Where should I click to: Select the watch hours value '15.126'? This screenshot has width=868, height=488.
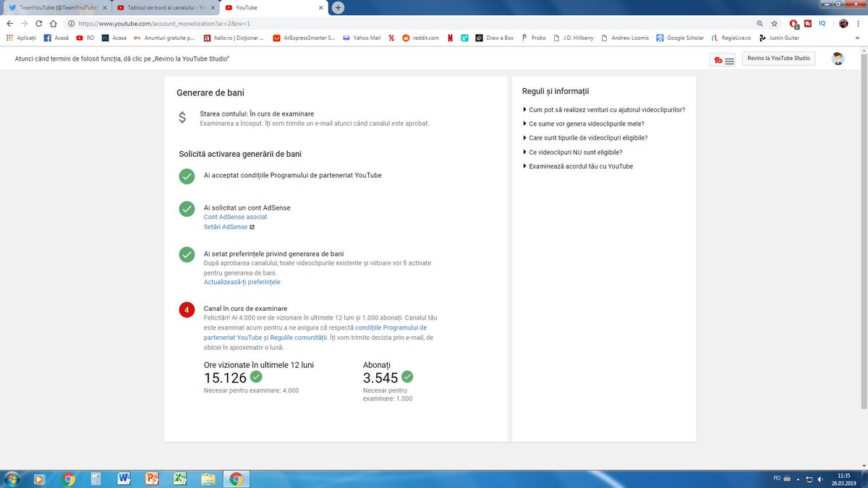point(225,378)
